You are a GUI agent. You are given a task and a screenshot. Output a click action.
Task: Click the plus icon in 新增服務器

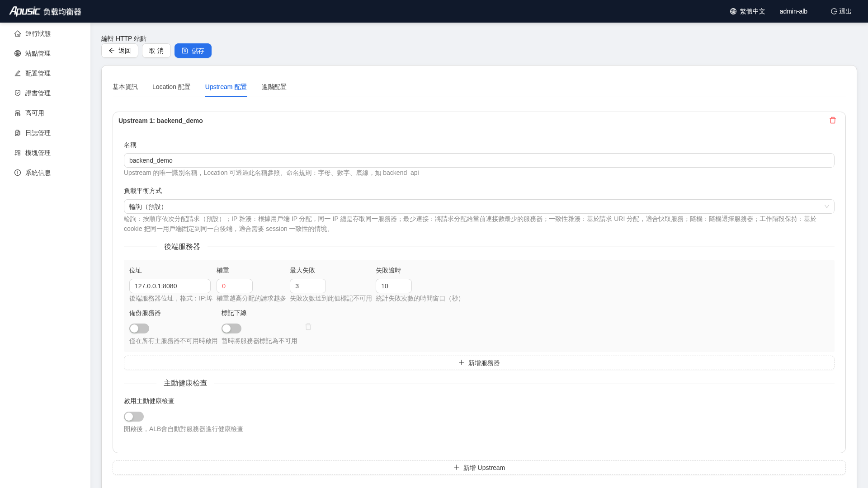462,362
